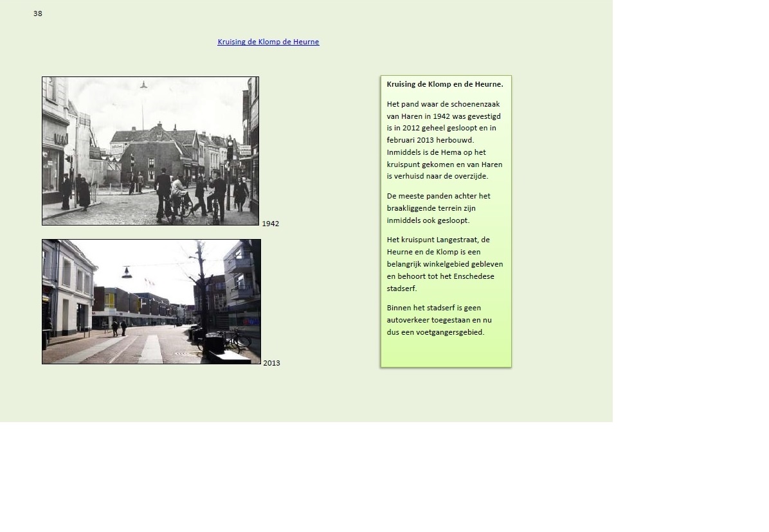Click the '2013' caption beside the bottom photo
The image size is (769, 532).
click(x=271, y=363)
